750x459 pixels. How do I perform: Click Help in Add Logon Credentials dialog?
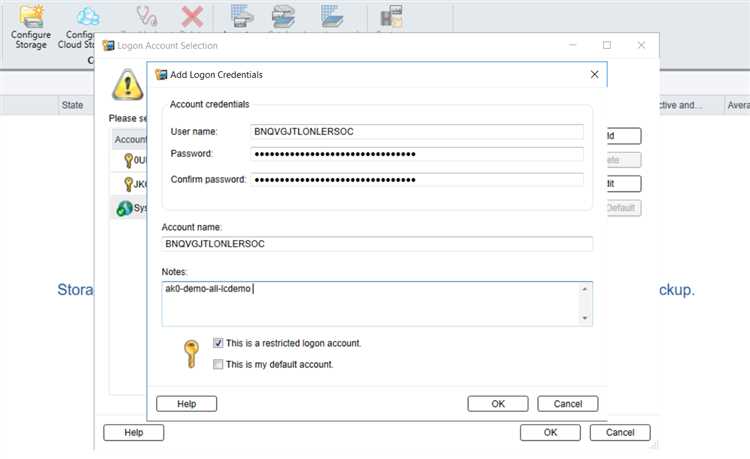pyautogui.click(x=187, y=404)
